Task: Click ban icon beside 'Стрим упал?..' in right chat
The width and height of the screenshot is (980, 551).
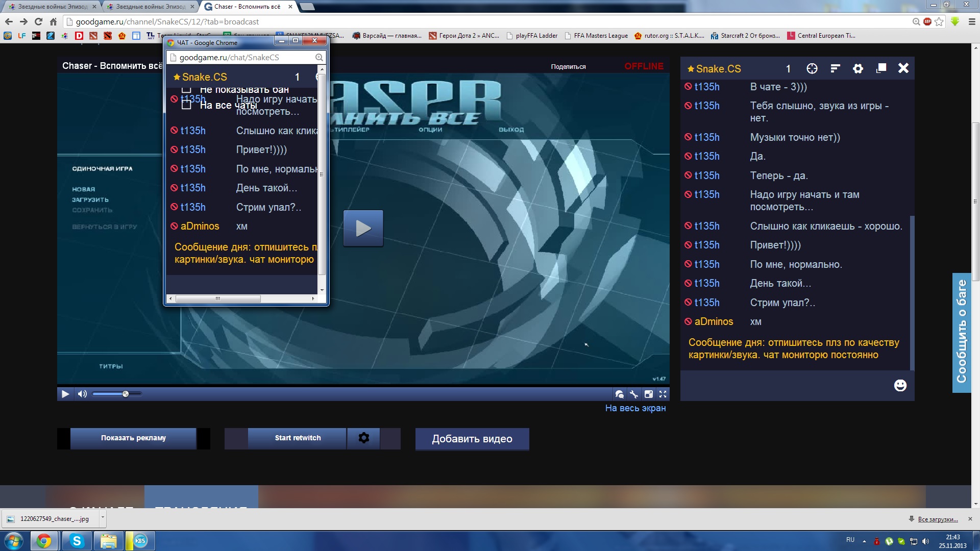Action: click(688, 303)
